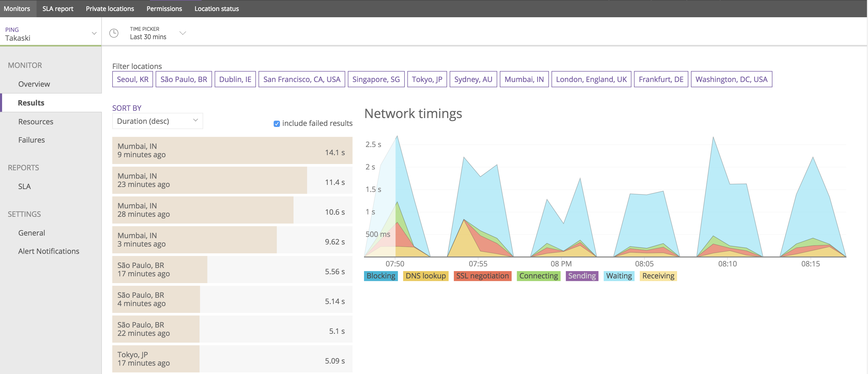Click the DNS lookup legend swatch
Image resolution: width=868 pixels, height=374 pixels.
tap(426, 276)
